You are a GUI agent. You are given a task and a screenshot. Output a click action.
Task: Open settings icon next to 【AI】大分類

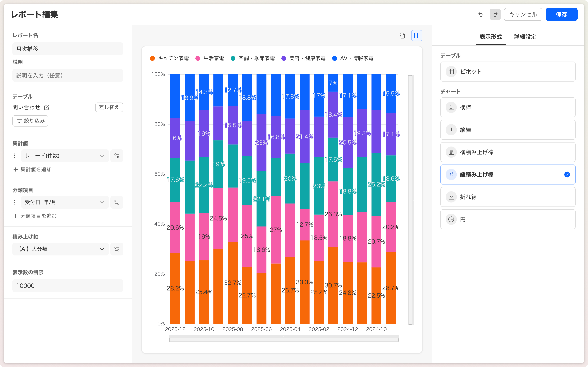[x=117, y=249]
